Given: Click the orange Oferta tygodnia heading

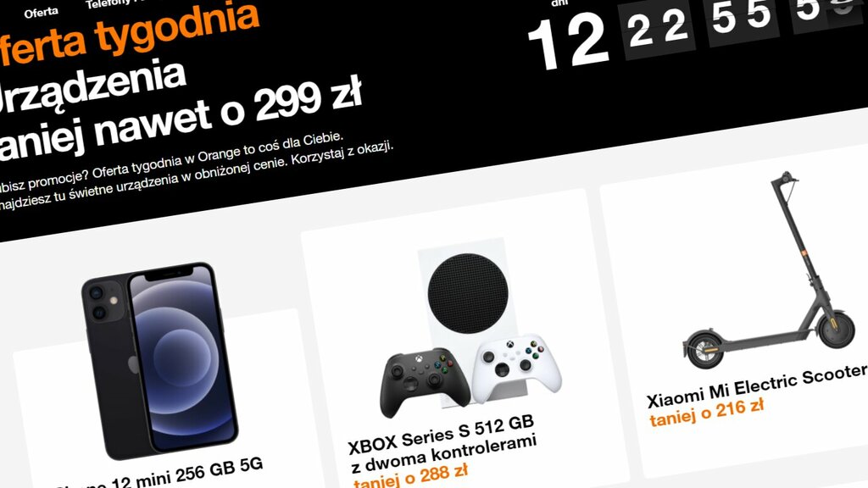Looking at the screenshot, I should point(129,32).
